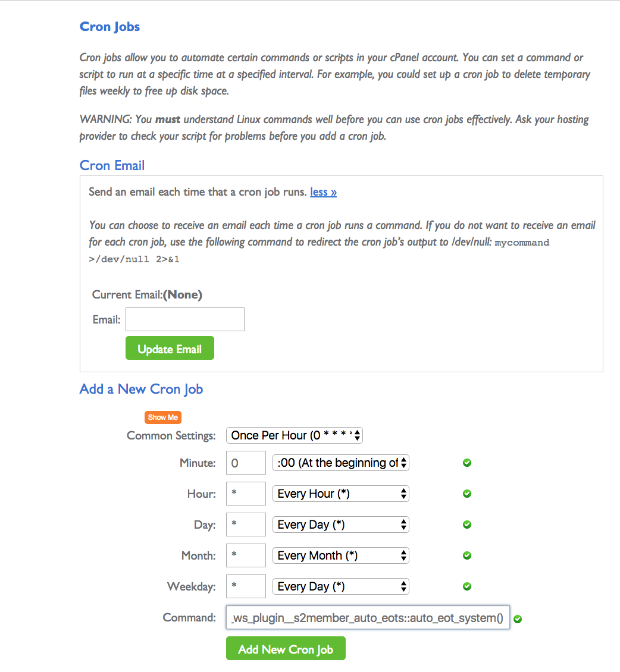
Task: Open the Common Settings dropdown
Action: pos(295,435)
